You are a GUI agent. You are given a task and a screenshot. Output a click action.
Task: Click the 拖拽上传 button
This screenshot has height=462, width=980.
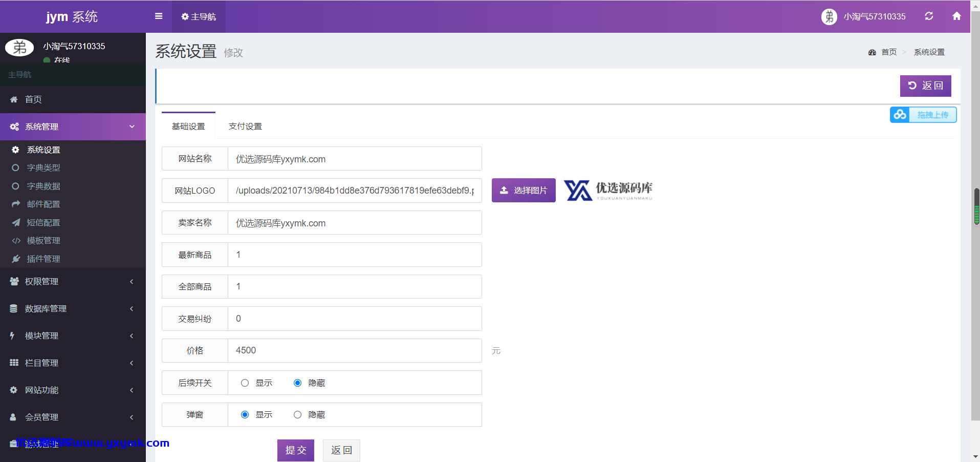923,115
